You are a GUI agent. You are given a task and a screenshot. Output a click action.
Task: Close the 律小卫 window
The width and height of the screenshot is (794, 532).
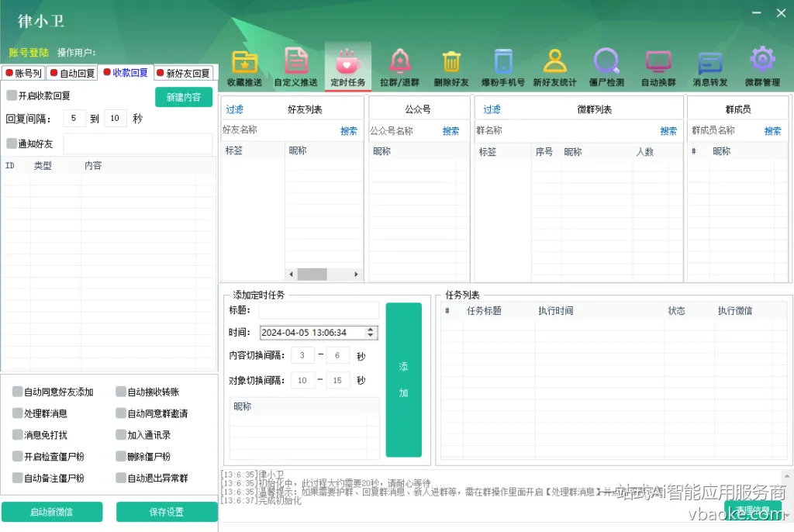coord(781,12)
